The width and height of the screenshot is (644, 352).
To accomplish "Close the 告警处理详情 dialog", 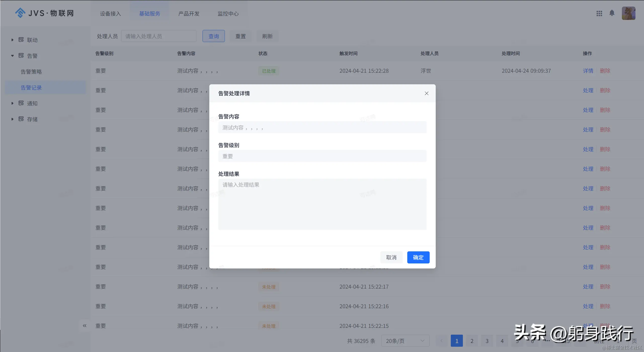I will click(426, 93).
